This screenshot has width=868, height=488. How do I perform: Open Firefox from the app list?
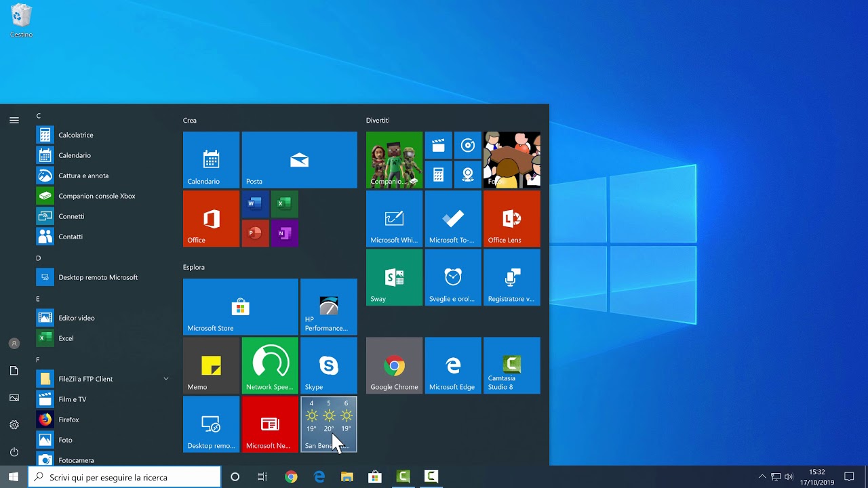(x=68, y=420)
